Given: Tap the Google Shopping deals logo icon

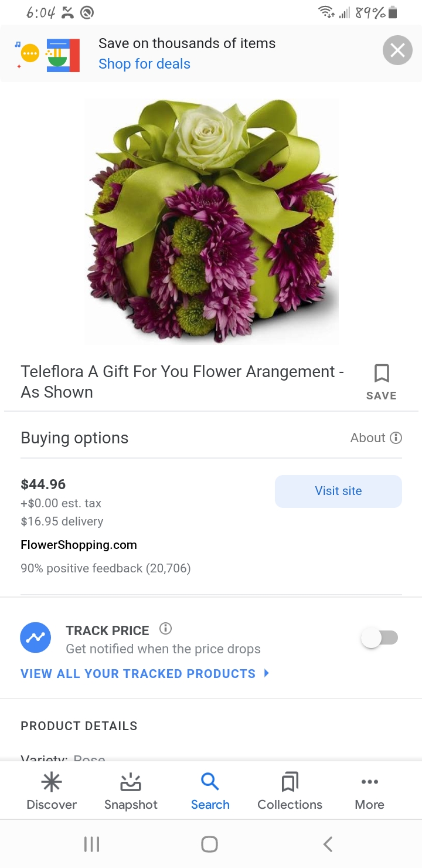Looking at the screenshot, I should pos(48,55).
